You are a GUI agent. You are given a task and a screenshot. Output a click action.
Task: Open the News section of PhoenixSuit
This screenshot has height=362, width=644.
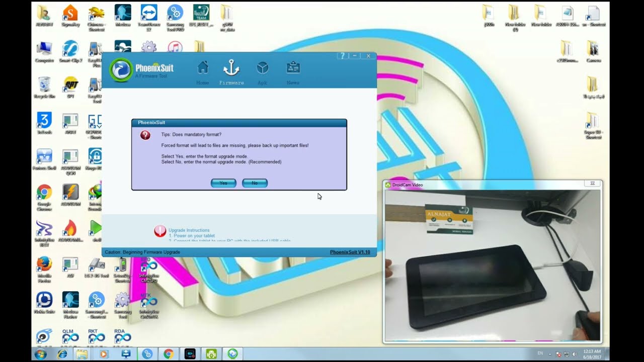click(293, 72)
